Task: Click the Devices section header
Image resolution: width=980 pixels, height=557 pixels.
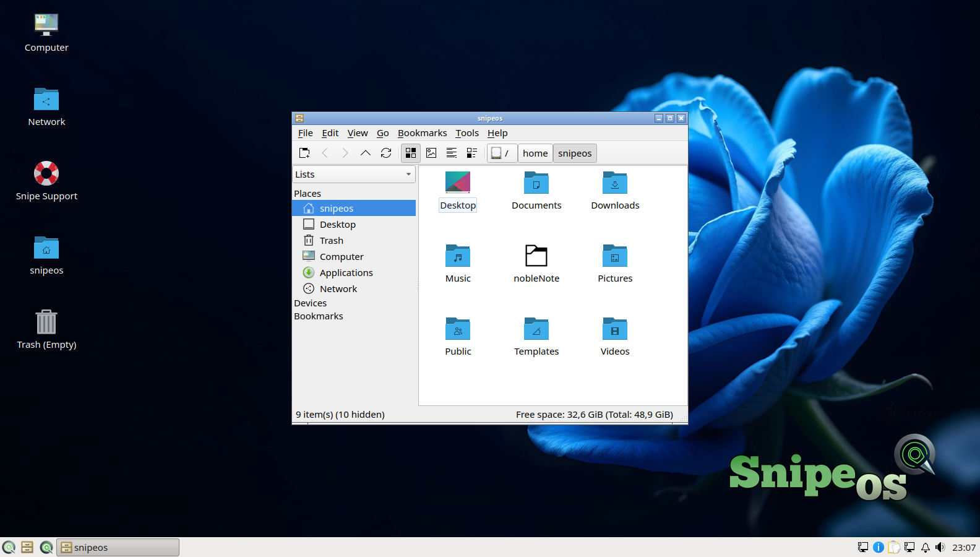Action: pyautogui.click(x=311, y=303)
